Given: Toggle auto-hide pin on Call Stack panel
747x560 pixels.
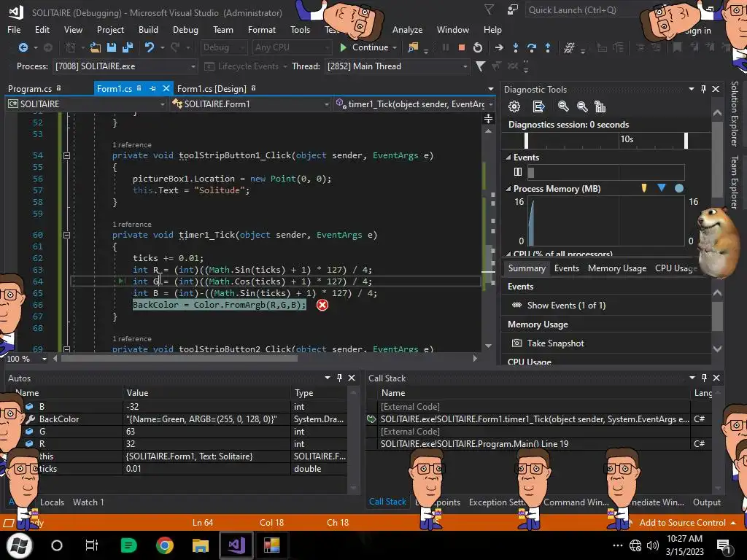Looking at the screenshot, I should pos(704,378).
